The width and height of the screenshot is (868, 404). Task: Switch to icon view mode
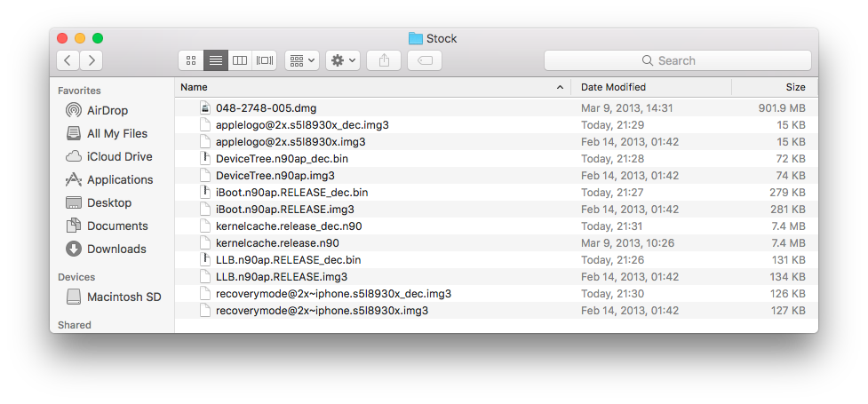coord(191,60)
